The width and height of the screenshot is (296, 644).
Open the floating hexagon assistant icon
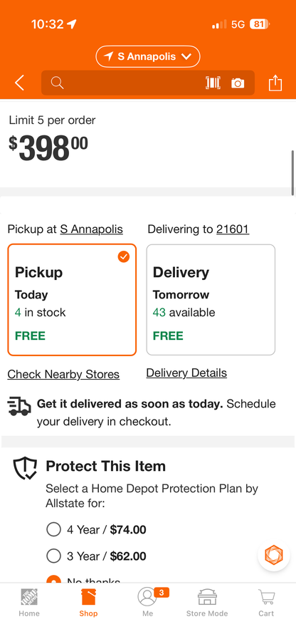[274, 555]
